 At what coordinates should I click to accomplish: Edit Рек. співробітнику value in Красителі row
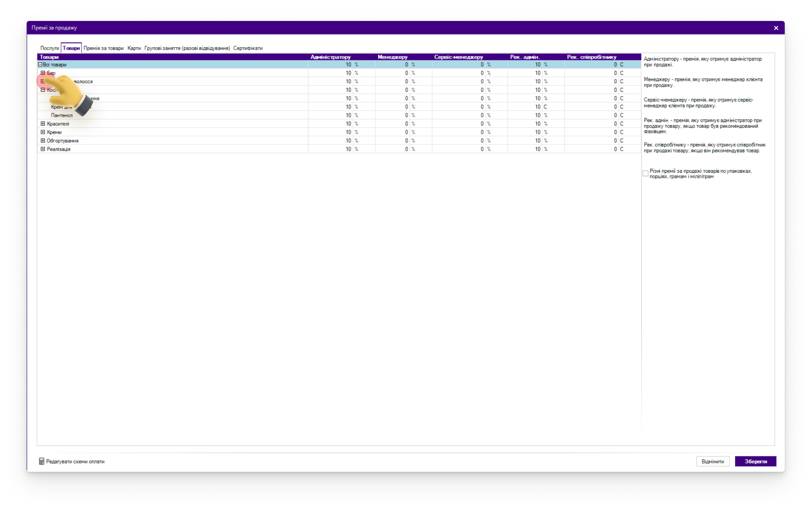(x=591, y=124)
